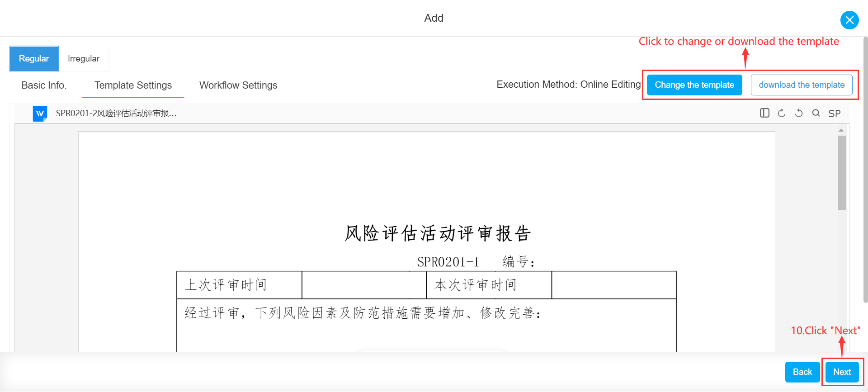Click the blue W document icon

(x=40, y=113)
